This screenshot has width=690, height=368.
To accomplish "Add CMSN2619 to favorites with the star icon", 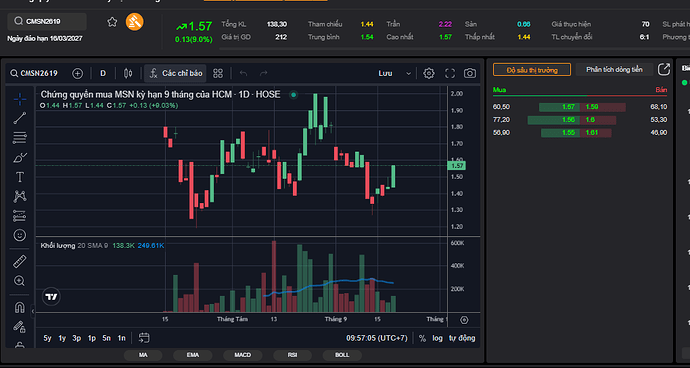I will pos(112,22).
